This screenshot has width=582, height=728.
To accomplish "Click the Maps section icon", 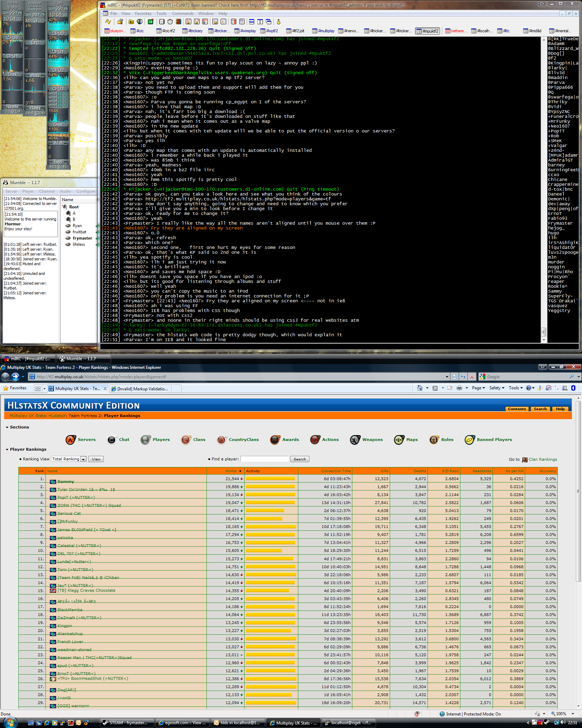I will [x=399, y=440].
